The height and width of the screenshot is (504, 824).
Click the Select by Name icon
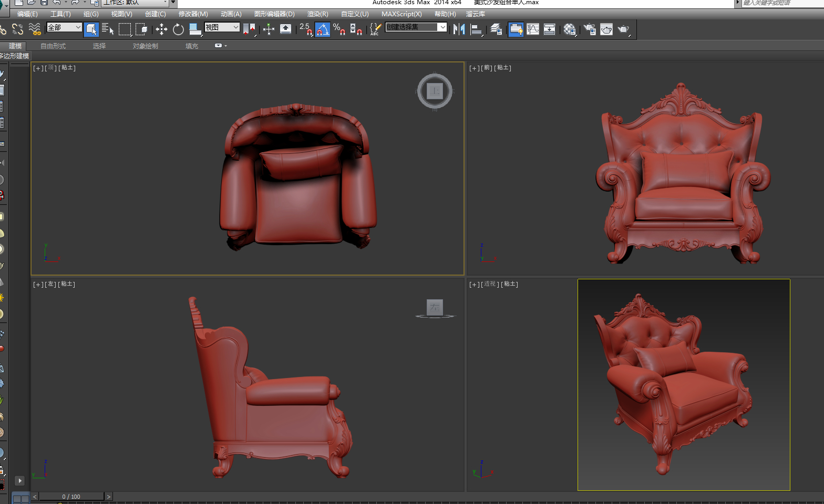coord(108,29)
